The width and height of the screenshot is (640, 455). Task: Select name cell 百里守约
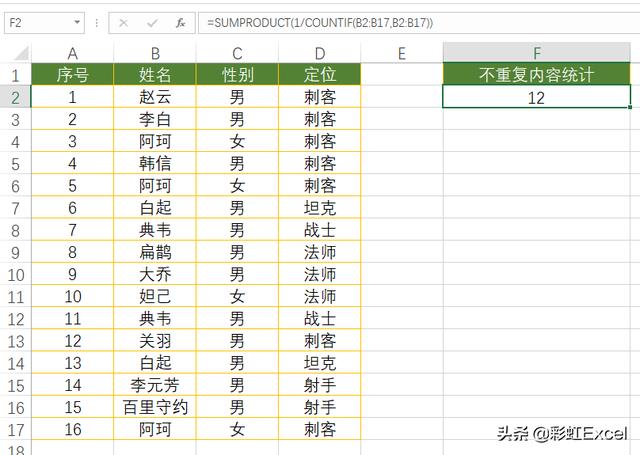tap(155, 407)
